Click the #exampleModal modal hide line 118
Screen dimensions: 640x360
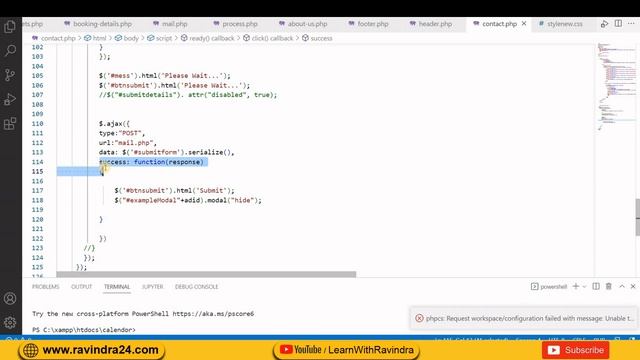pos(188,200)
